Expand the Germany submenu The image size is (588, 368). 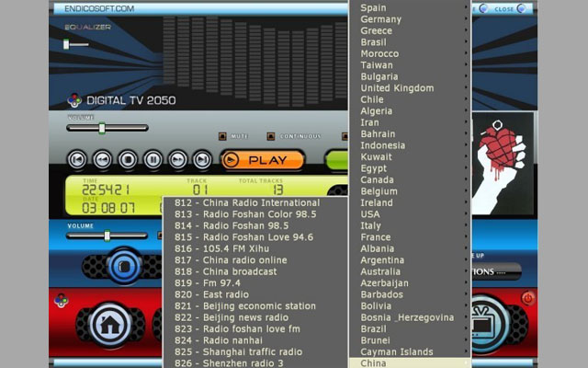(409, 19)
